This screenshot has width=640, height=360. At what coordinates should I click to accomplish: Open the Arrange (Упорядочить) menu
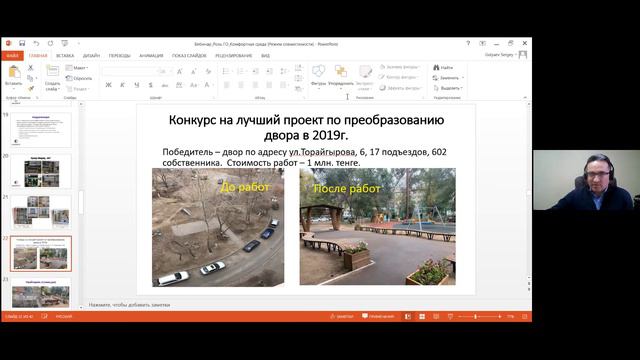tap(341, 77)
